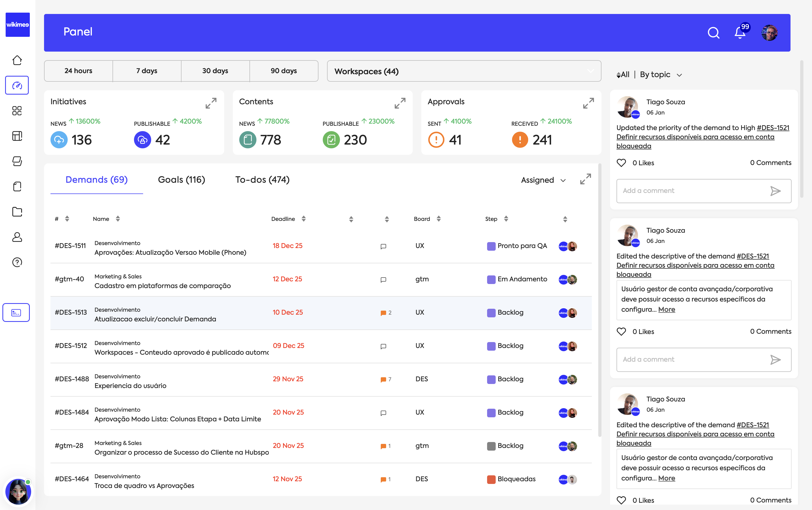Screen dimensions: 812x510
Task: Select the profile person icon in the sidebar
Action: (x=17, y=237)
